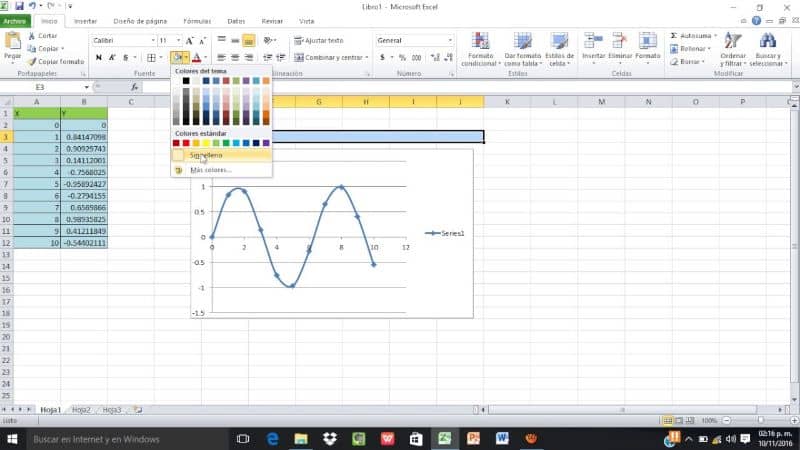Click increase decimals icon
This screenshot has height=450, width=800.
[x=435, y=58]
